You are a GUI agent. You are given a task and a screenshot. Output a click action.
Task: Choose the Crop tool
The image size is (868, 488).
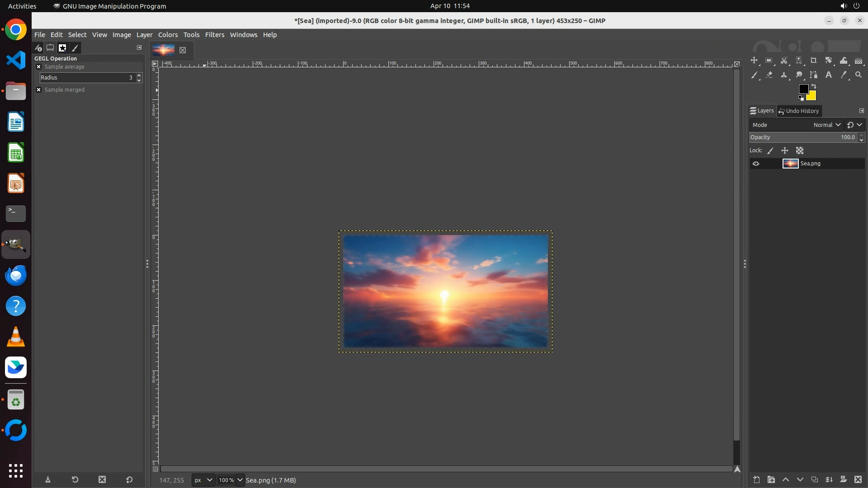coord(814,61)
